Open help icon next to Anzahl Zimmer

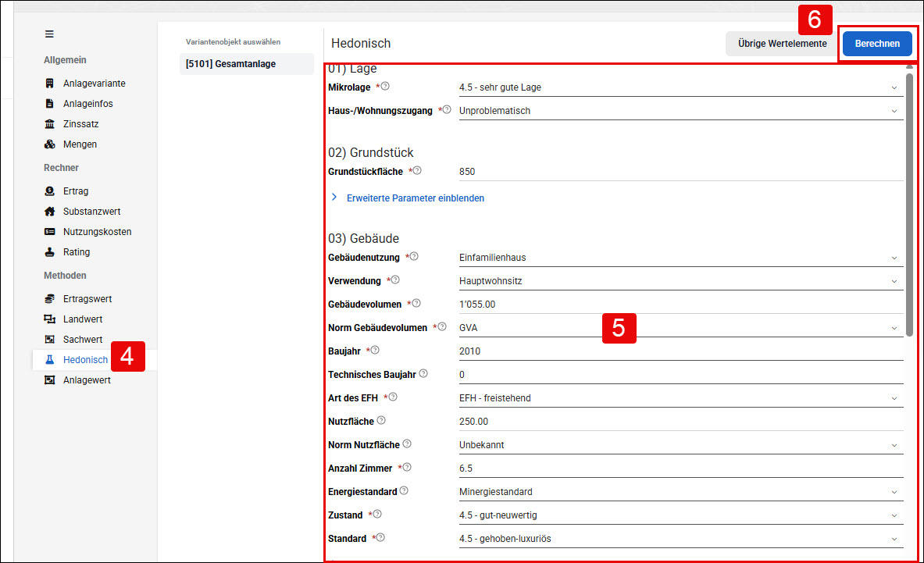[x=407, y=467]
